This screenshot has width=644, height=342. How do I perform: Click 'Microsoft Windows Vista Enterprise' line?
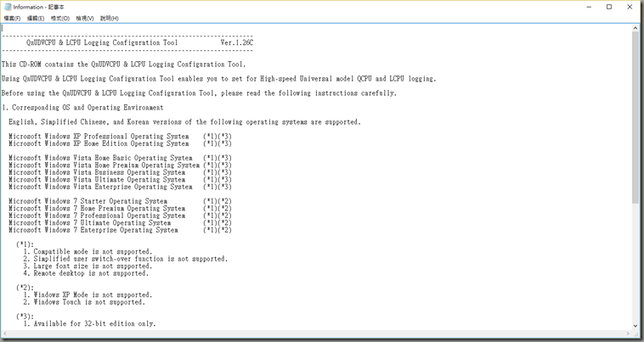[x=120, y=187]
